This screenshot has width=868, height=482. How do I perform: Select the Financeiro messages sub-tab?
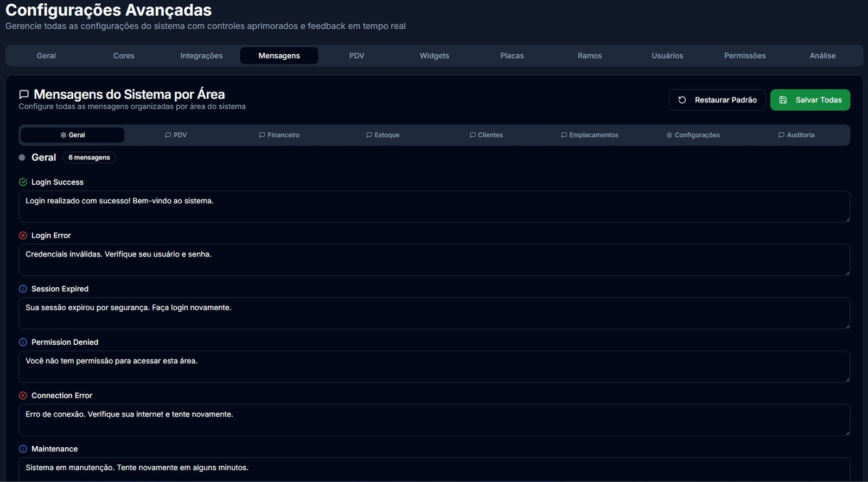click(279, 135)
